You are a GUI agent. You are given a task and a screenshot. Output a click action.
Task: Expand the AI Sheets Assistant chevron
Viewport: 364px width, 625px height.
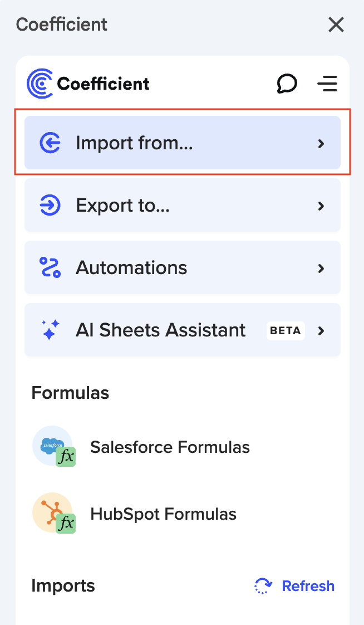(x=321, y=331)
